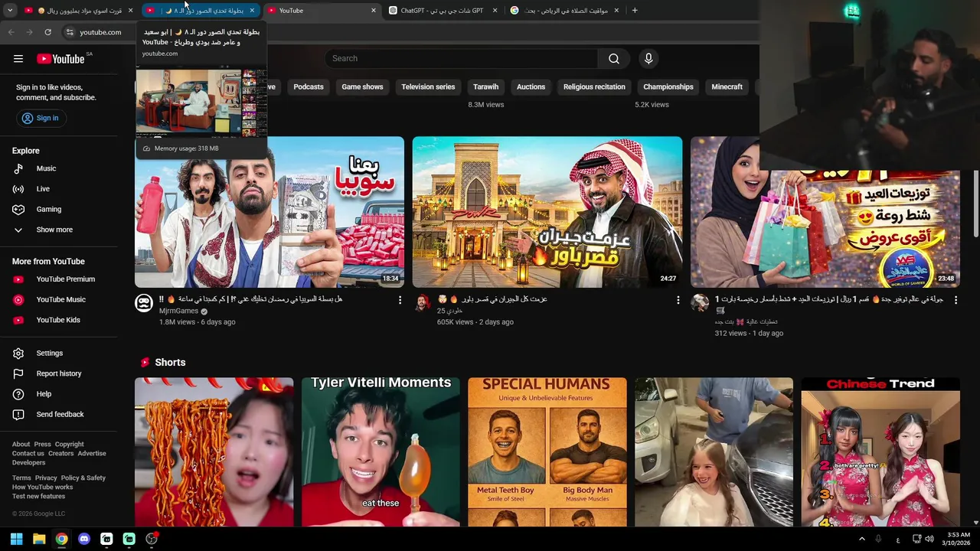980x551 pixels.
Task: Filter by the Television series chip
Action: click(428, 87)
